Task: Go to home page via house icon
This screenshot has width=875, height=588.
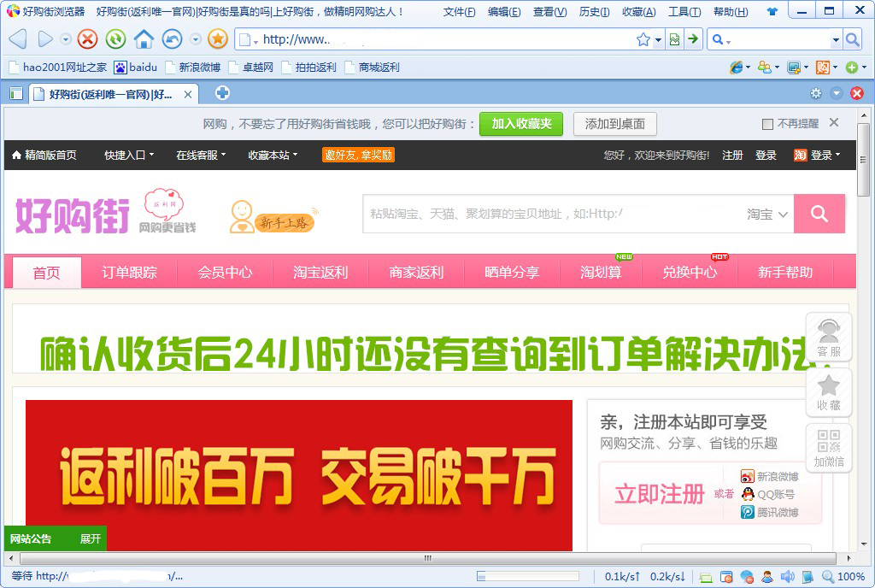Action: pos(144,39)
